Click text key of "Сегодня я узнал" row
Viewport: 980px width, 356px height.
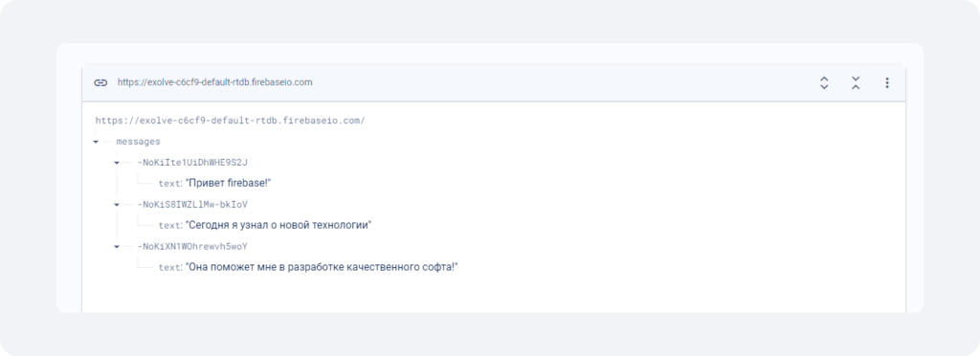[170, 226]
